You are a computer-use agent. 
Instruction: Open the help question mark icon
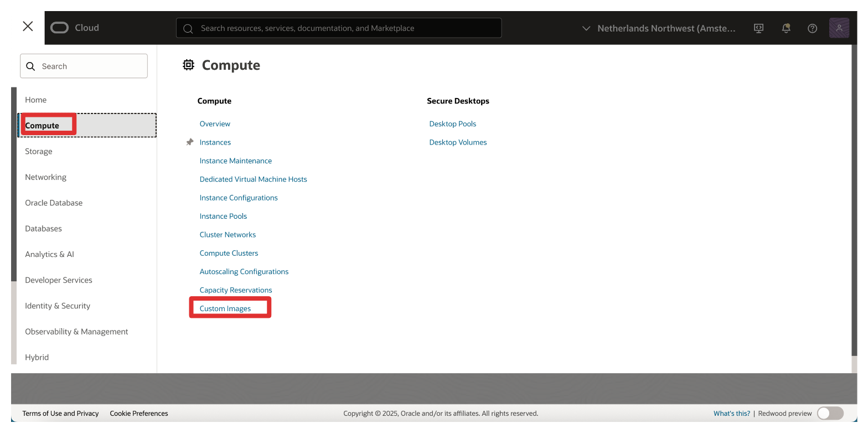(x=812, y=28)
